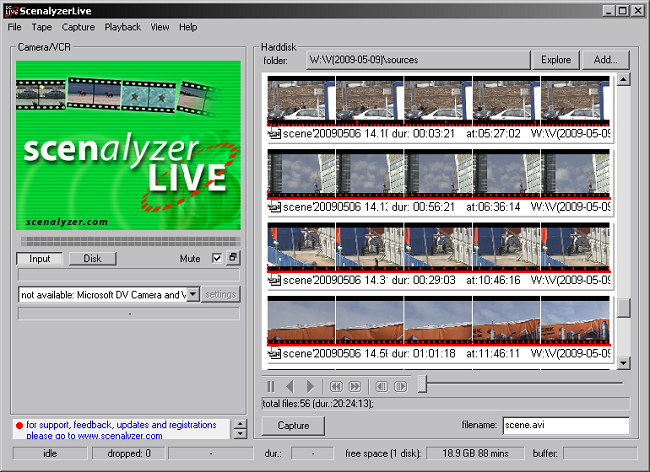Step one frame forward icon
Image resolution: width=650 pixels, height=472 pixels.
pyautogui.click(x=400, y=387)
